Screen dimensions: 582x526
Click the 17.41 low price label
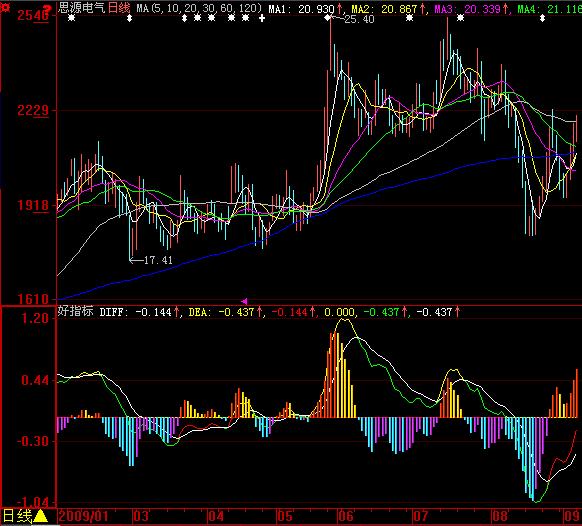click(x=158, y=260)
